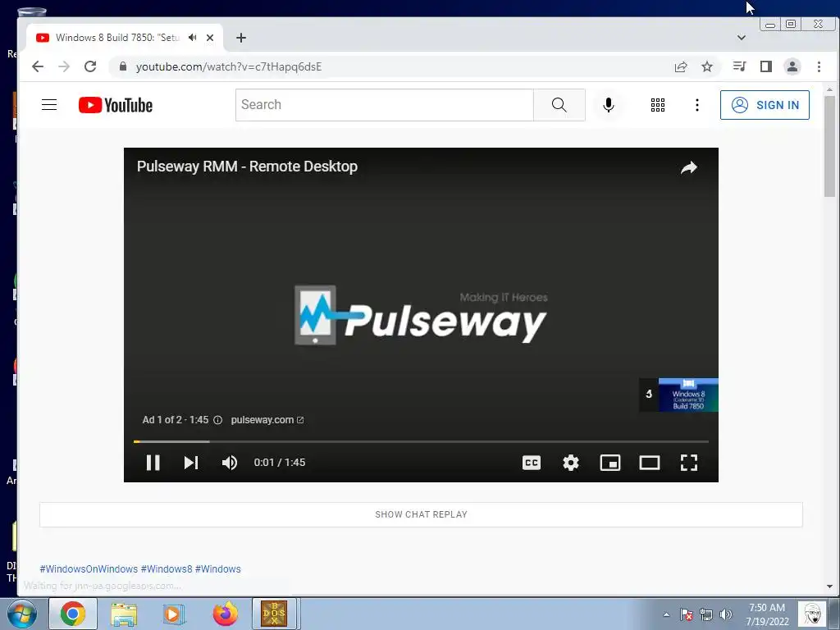Screen dimensions: 840x630
Task: Start voice search with microphone icon
Action: coord(609,105)
